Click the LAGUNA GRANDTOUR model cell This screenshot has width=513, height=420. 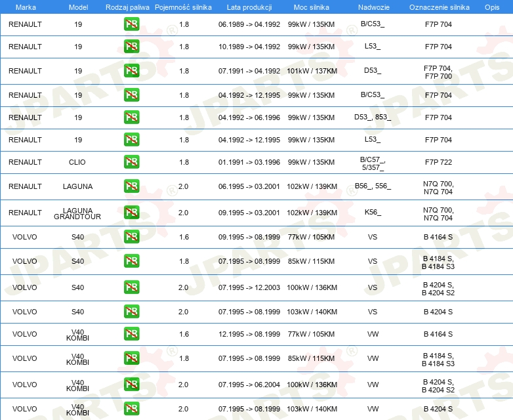77,213
